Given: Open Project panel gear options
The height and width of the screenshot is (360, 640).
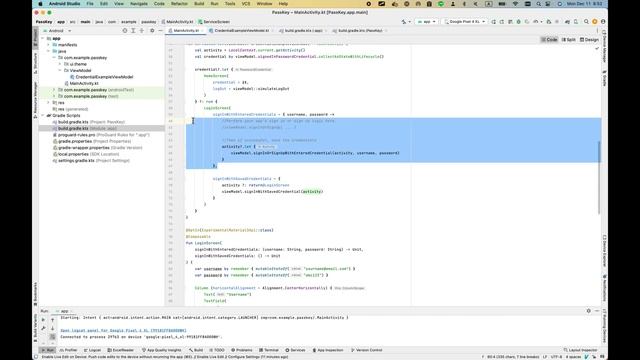Looking at the screenshot, I should coord(152,31).
